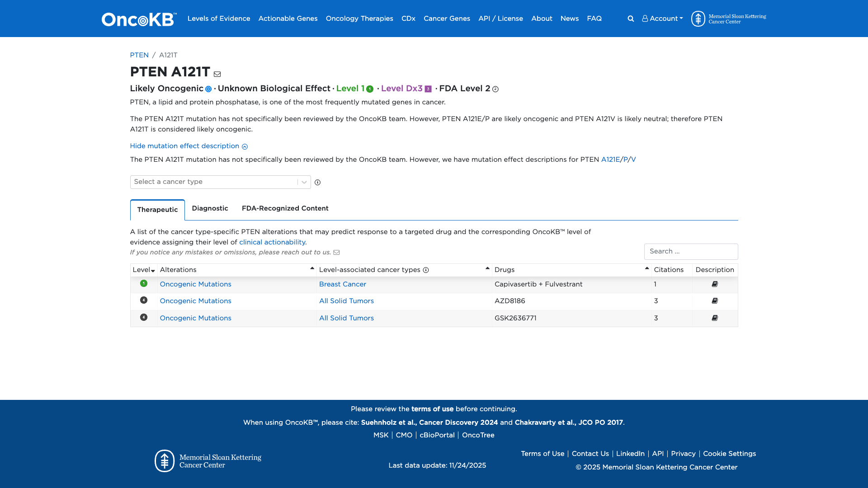The image size is (868, 488).
Task: Open the Account dropdown menu
Action: point(662,19)
